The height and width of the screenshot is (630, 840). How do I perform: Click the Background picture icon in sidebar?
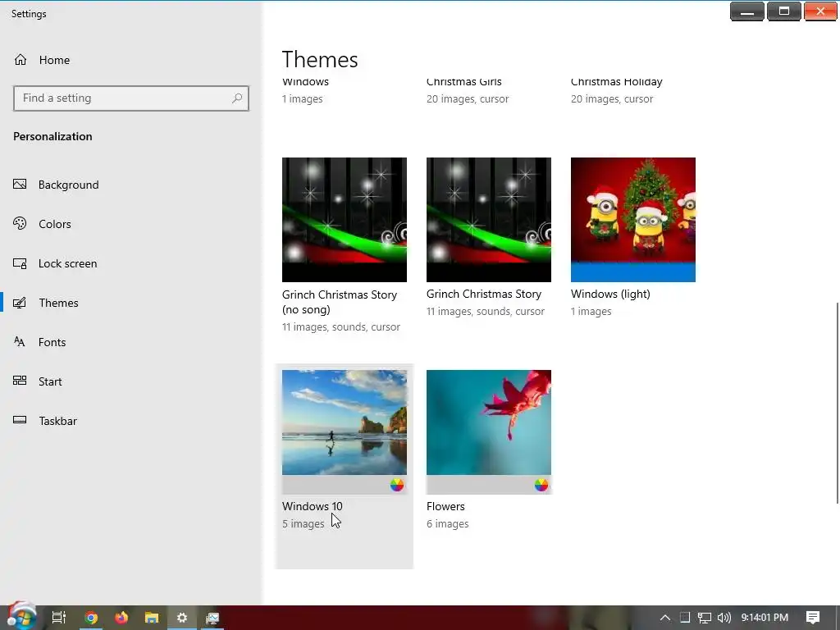point(20,185)
